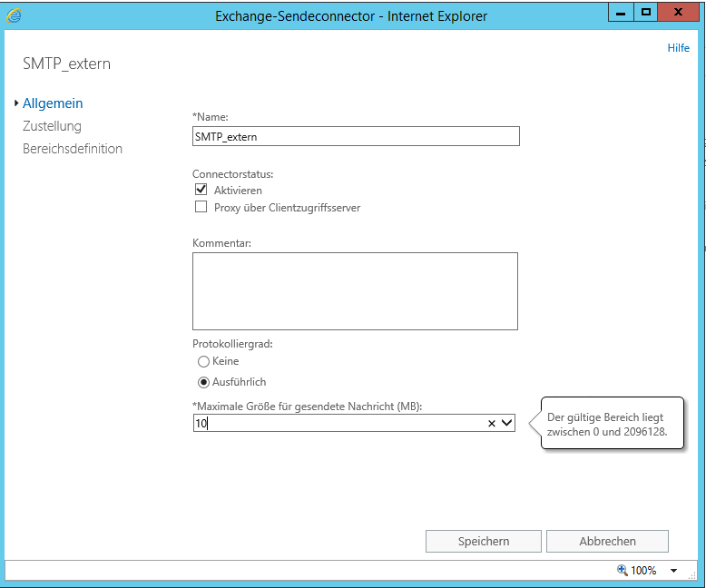The width and height of the screenshot is (706, 588).
Task: Select the Ausführlich logging radio button
Action: click(203, 382)
